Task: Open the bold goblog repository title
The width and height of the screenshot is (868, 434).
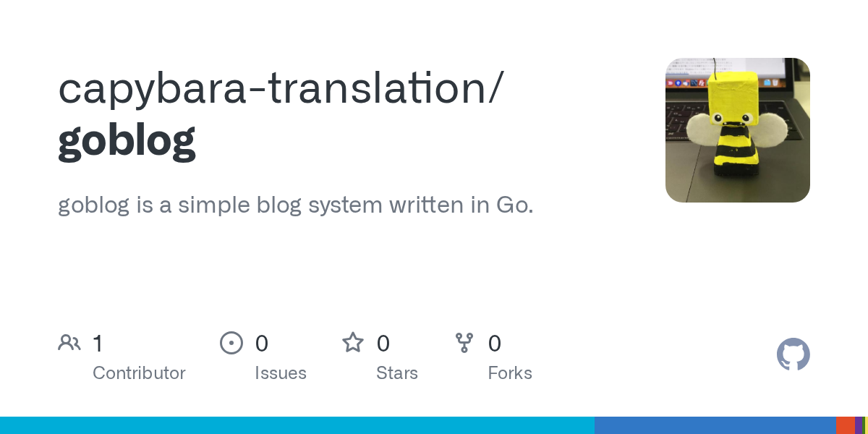Action: tap(127, 140)
